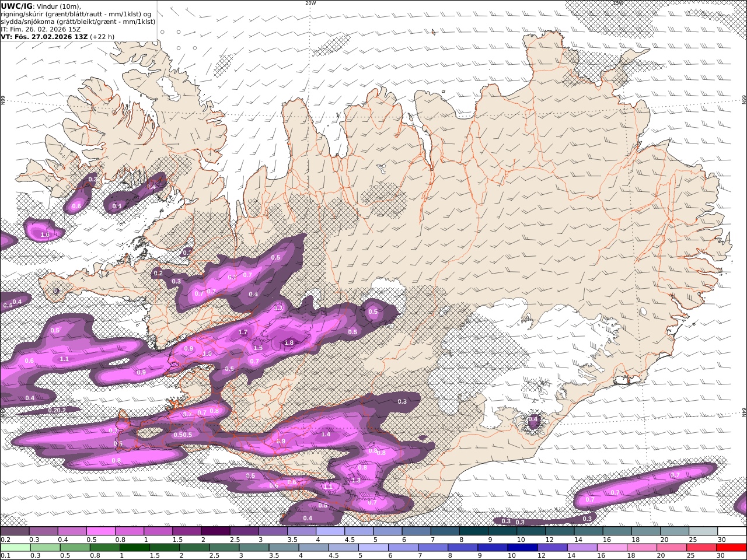Click the '1.4' precipitation value on the map

point(326,435)
